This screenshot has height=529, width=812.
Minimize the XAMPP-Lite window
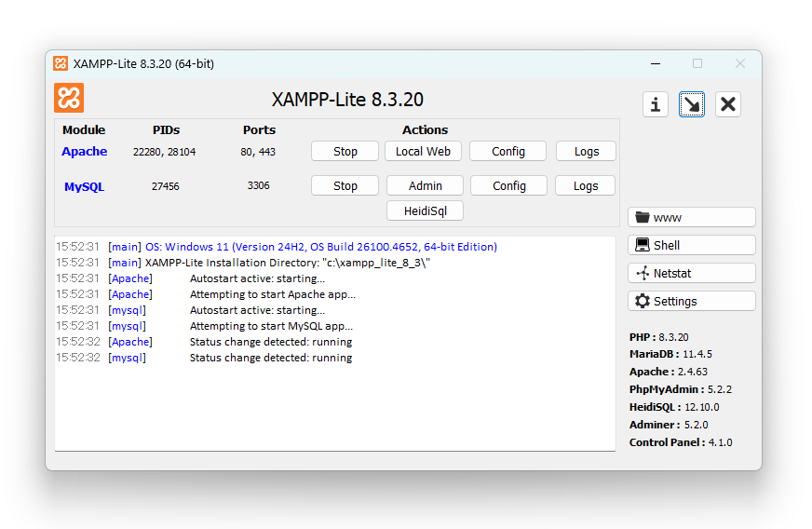point(656,63)
